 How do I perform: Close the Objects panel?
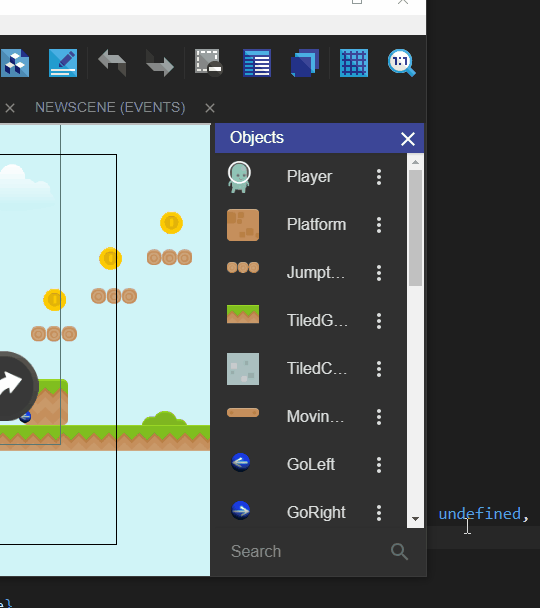coord(408,138)
